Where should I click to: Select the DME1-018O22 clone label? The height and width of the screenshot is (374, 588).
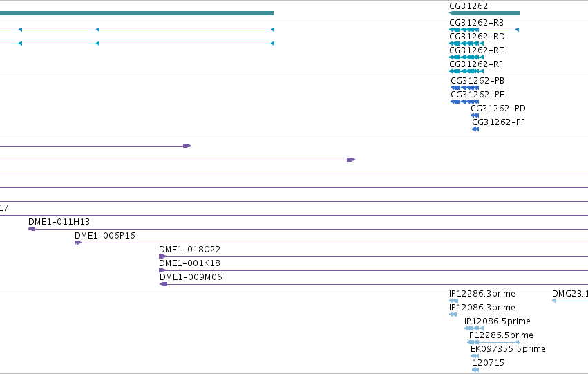[x=189, y=250]
